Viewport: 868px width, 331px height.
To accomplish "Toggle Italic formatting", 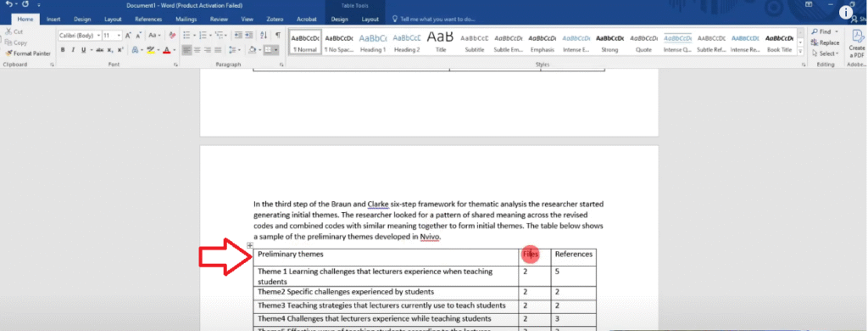I will pos(73,50).
